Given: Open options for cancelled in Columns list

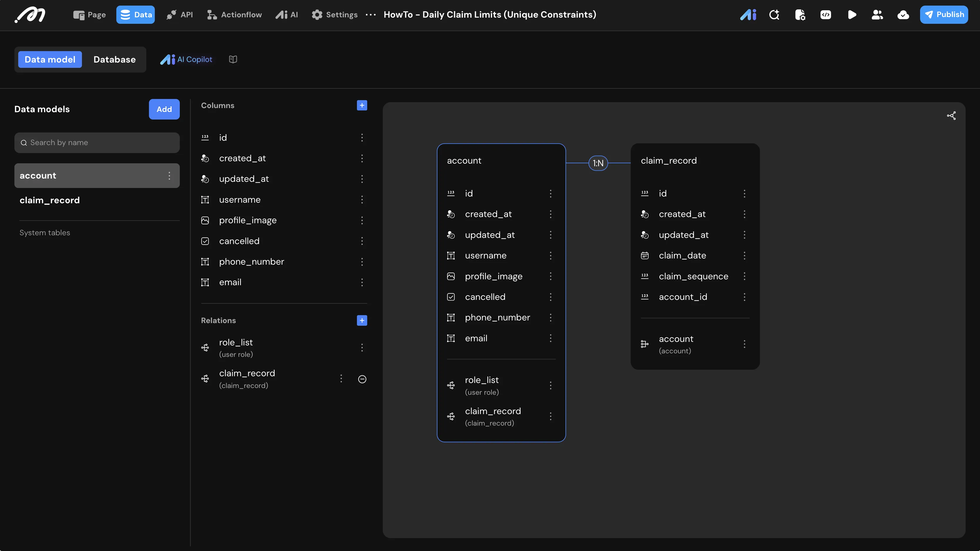Looking at the screenshot, I should click(x=362, y=241).
